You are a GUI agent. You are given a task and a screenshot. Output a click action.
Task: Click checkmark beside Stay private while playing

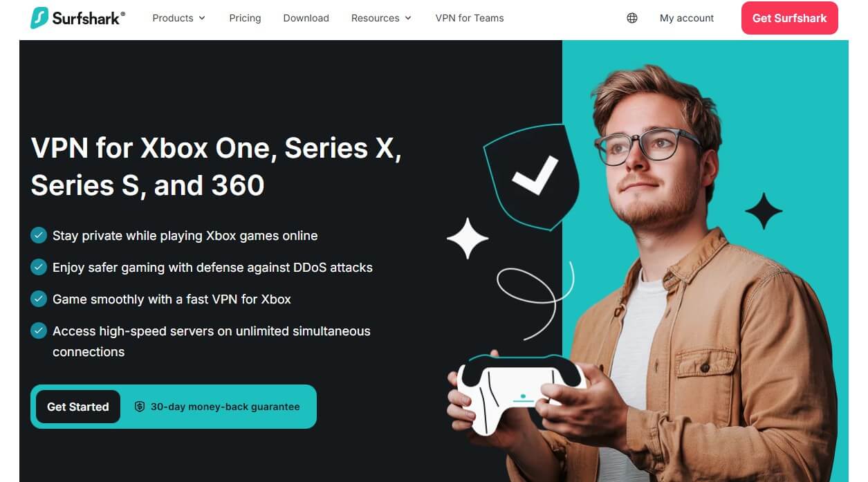(39, 235)
